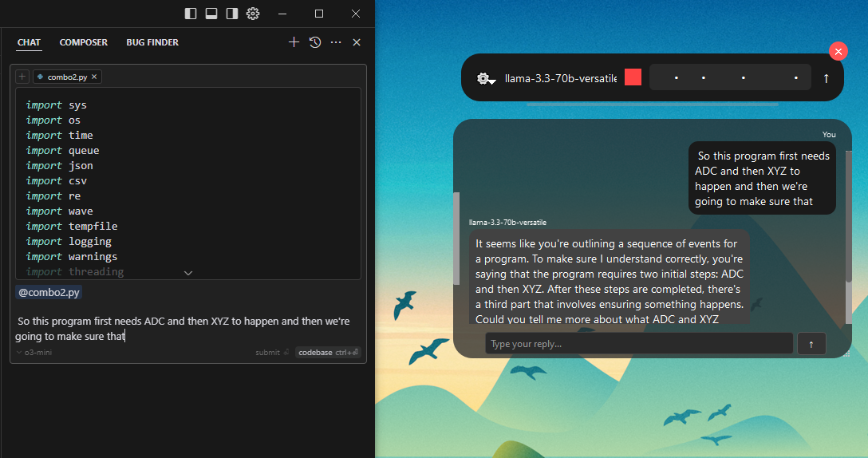Stop recording with the red square
Viewport: 868px width, 458px height.
click(x=633, y=77)
